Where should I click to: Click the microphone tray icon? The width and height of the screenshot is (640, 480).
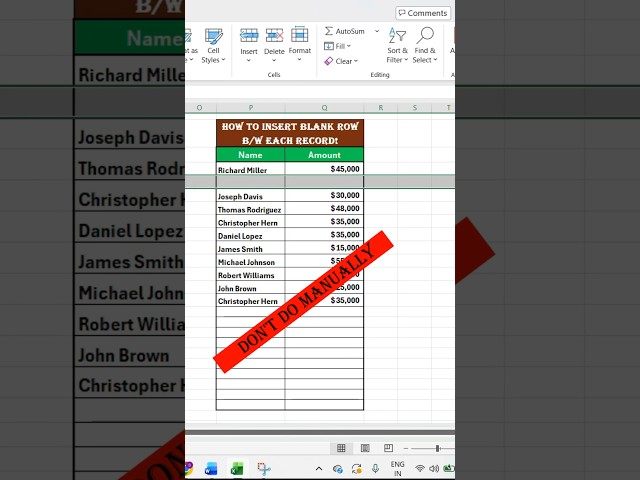tap(375, 469)
